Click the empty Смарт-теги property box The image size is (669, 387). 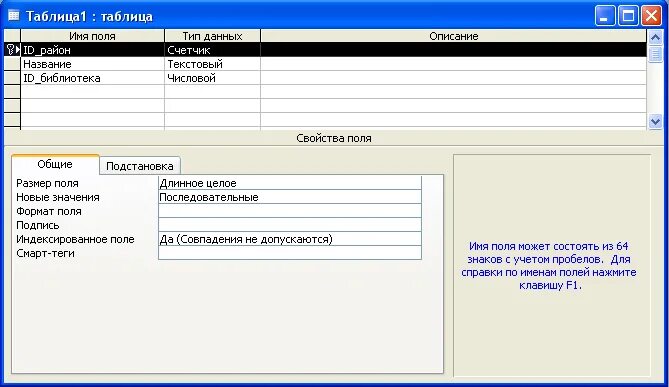coord(290,253)
